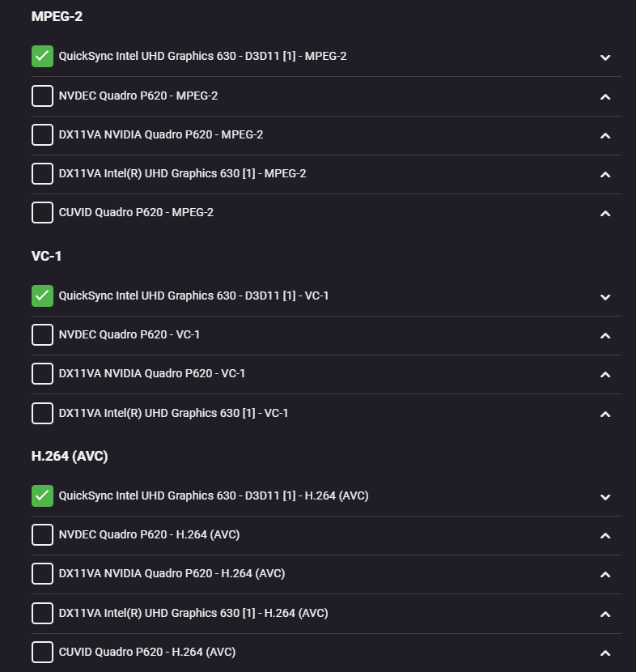The height and width of the screenshot is (672, 636).
Task: Move DX11VA NVIDIA VC-1 up with arrow
Action: coord(604,375)
